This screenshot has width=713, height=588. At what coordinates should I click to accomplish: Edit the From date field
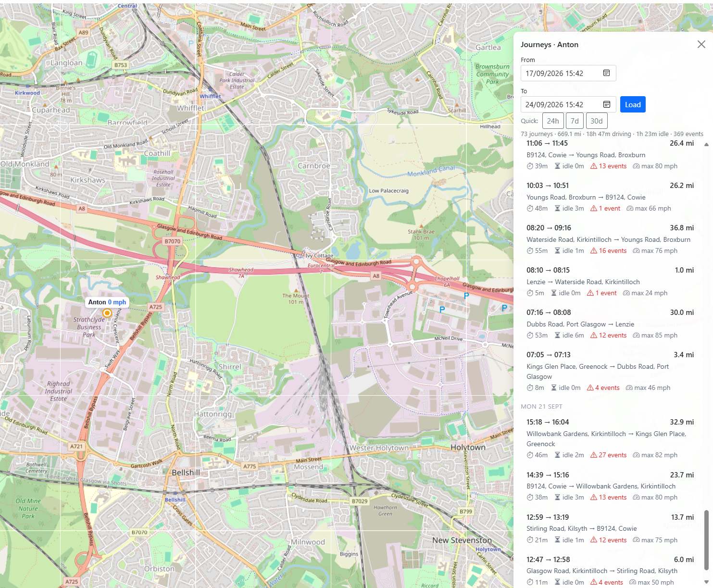[x=568, y=73]
